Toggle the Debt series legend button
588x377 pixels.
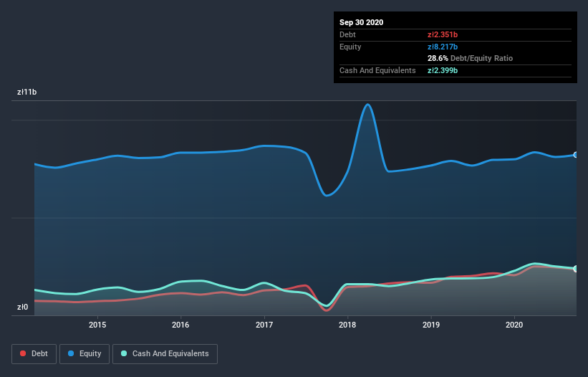click(x=34, y=354)
